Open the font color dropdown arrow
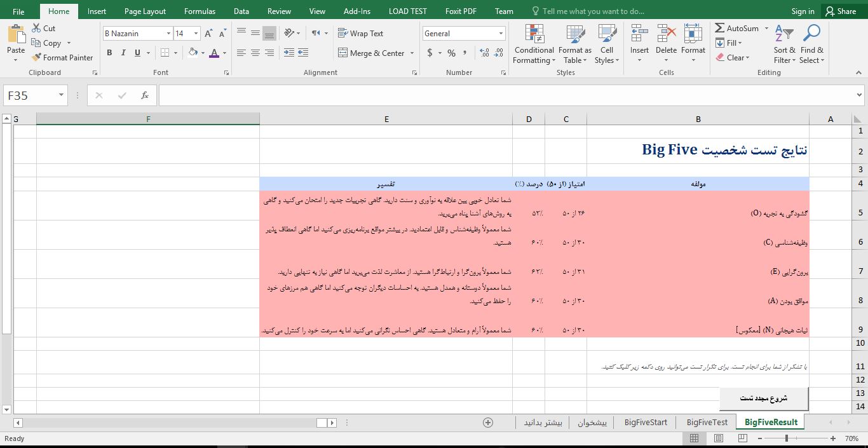868x448 pixels. coord(226,53)
